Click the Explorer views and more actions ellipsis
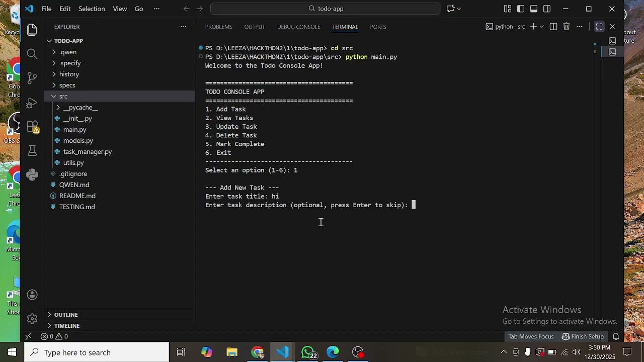Image resolution: width=644 pixels, height=362 pixels. 183,27
